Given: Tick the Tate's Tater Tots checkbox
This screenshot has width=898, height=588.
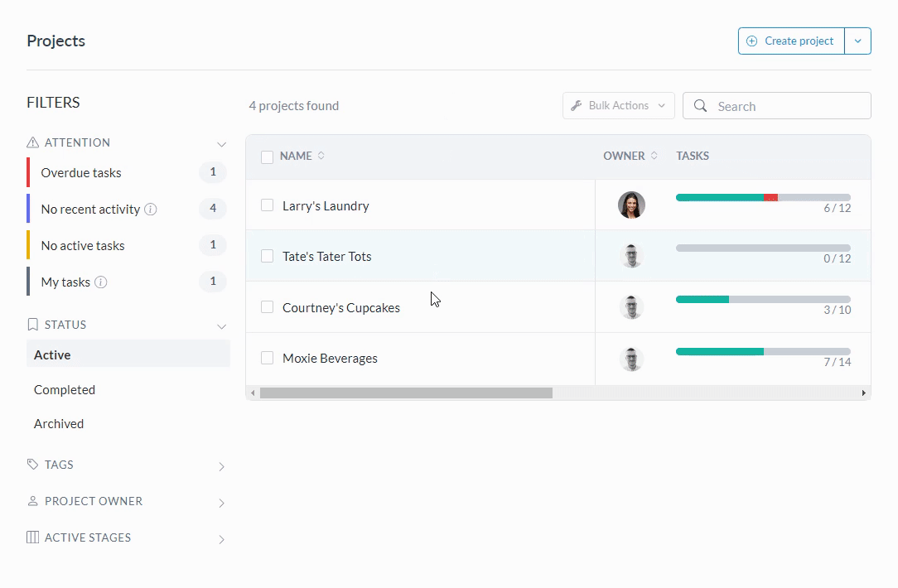Looking at the screenshot, I should coord(268,257).
